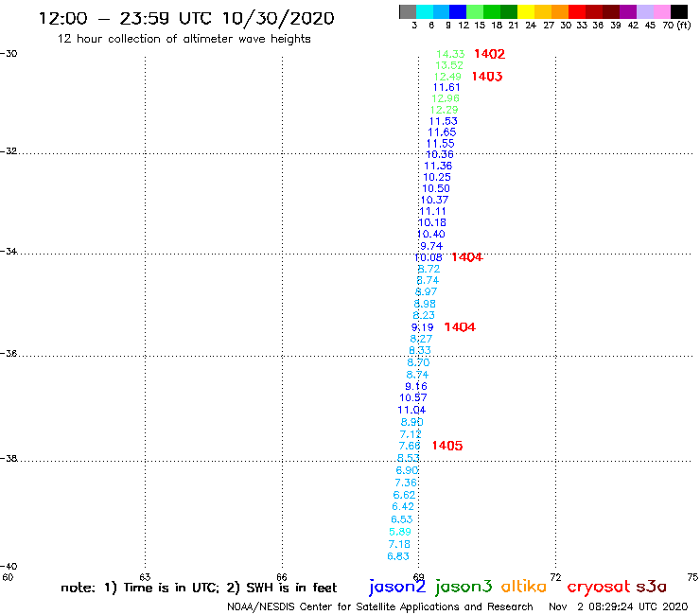The image size is (700, 615).
Task: Click the value 6.90
Action: (407, 470)
